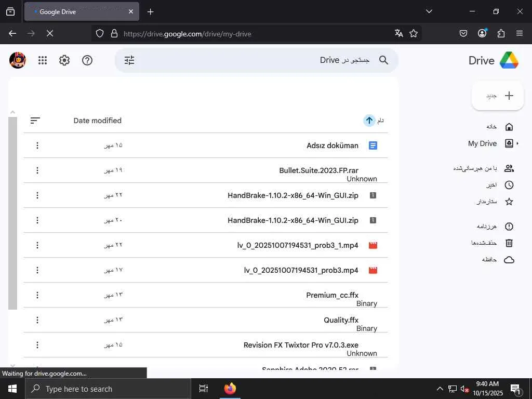Screen dimensions: 532x399
Task: Open more actions for Revision FX Twixtor Pro
Action: [37, 345]
